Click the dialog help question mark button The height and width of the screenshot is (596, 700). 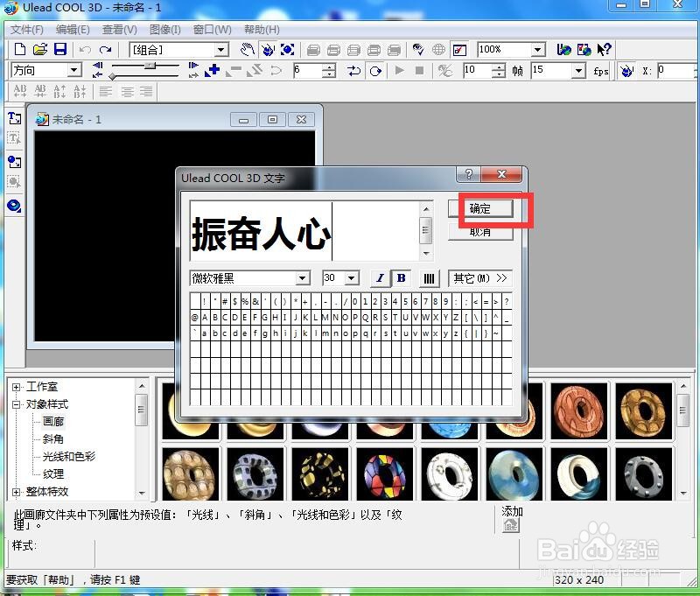[468, 174]
